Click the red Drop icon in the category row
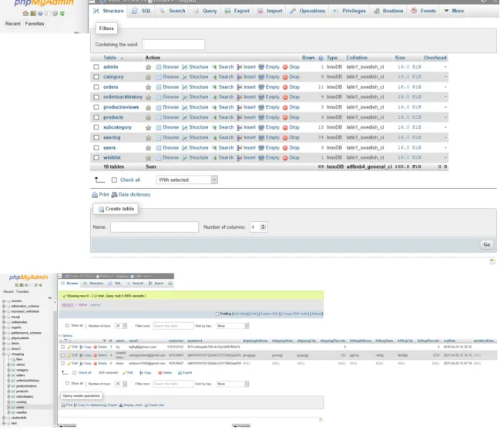504x430 pixels. click(285, 77)
